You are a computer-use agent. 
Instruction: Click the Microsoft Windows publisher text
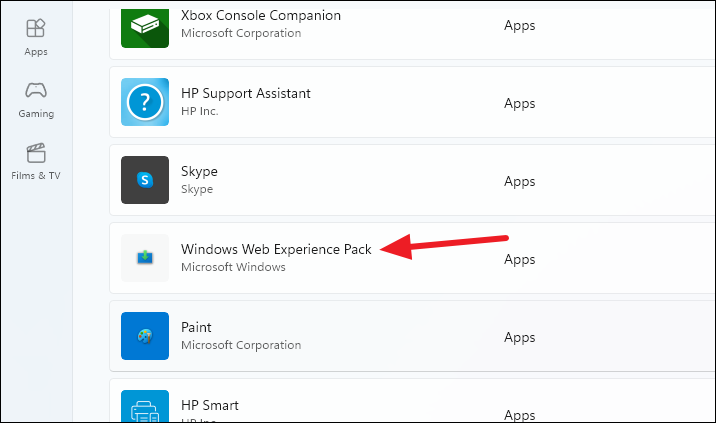(x=233, y=267)
